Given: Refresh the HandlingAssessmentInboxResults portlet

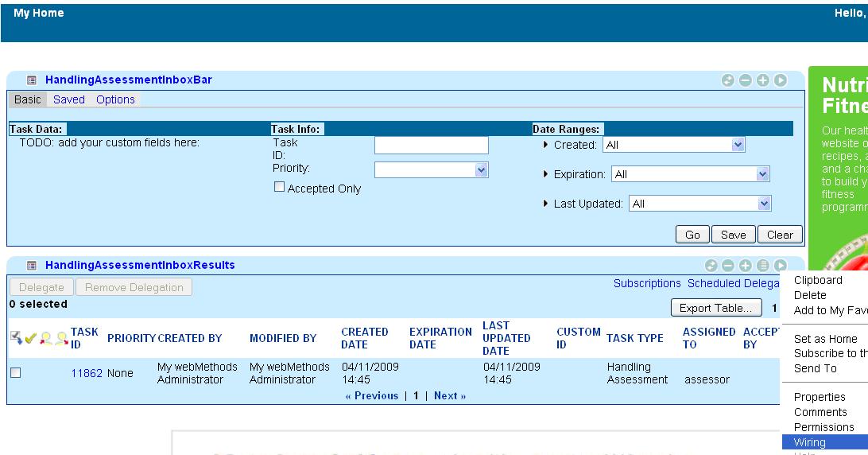Looking at the screenshot, I should [711, 266].
